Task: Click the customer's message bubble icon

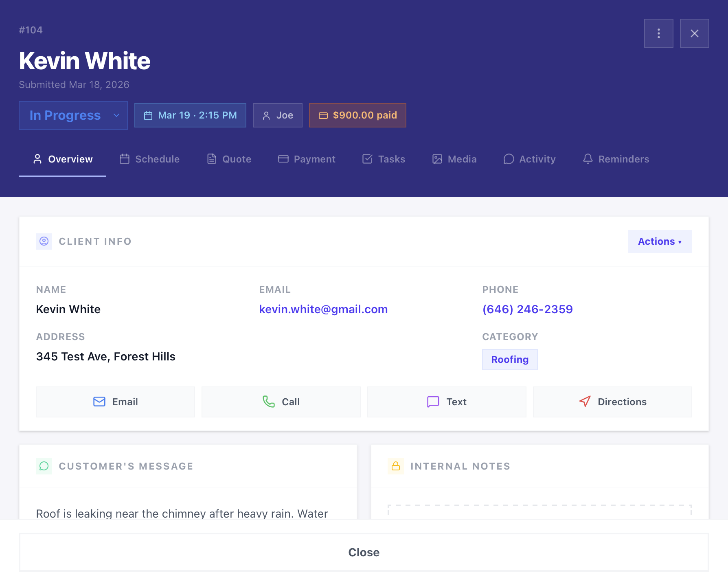Action: (x=44, y=466)
